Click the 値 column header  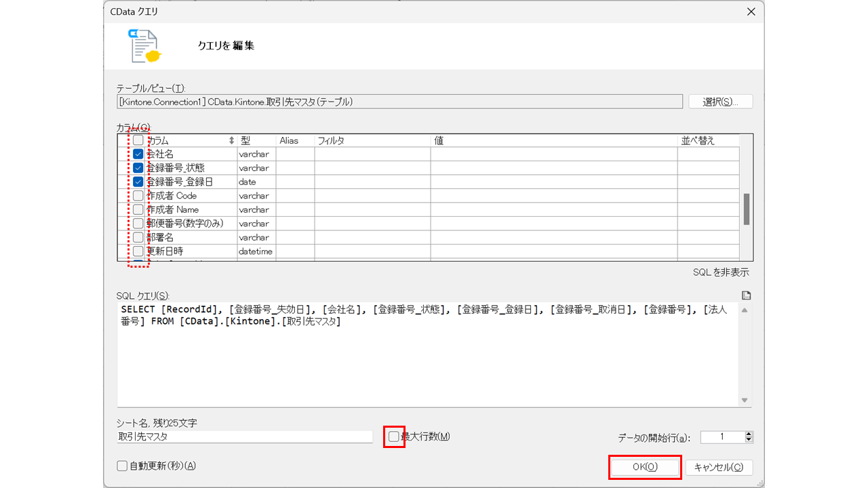point(553,141)
